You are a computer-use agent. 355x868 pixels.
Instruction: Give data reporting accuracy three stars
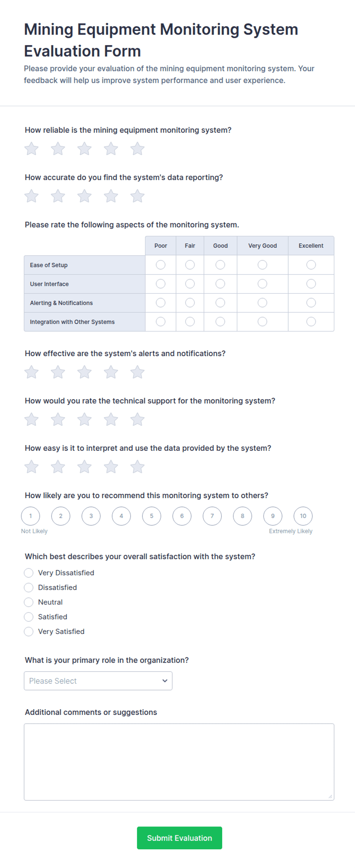pyautogui.click(x=84, y=196)
